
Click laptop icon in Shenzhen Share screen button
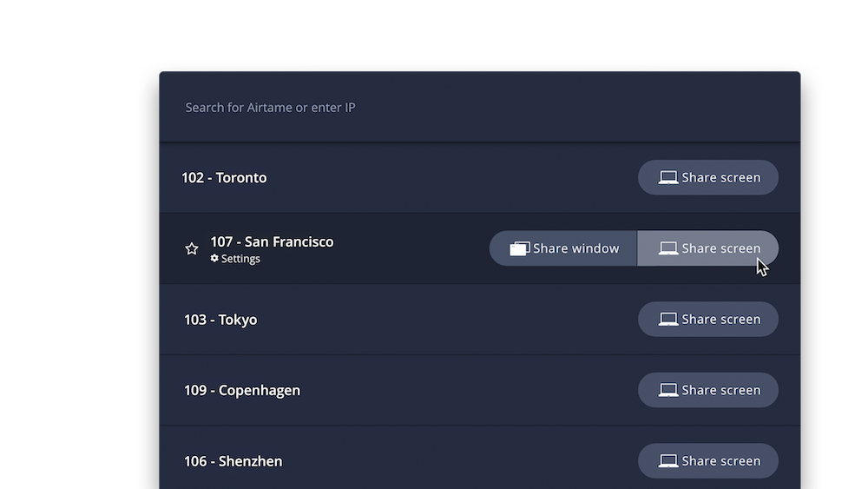(668, 460)
